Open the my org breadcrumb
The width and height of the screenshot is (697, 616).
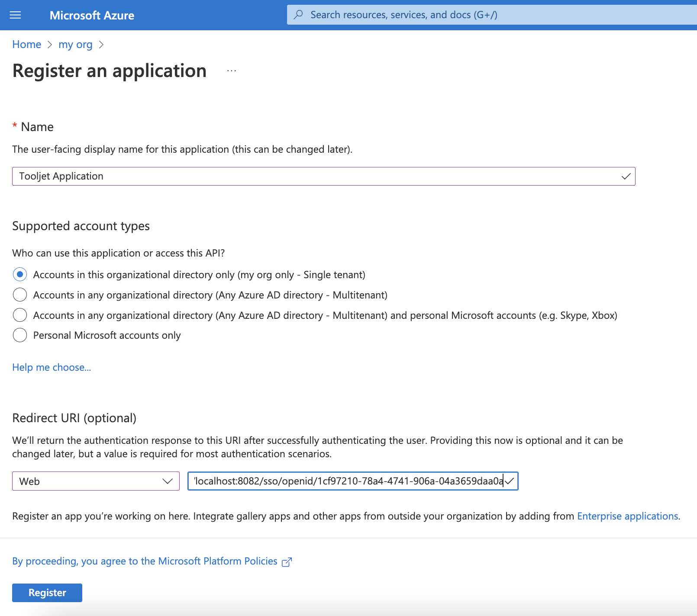(x=75, y=45)
